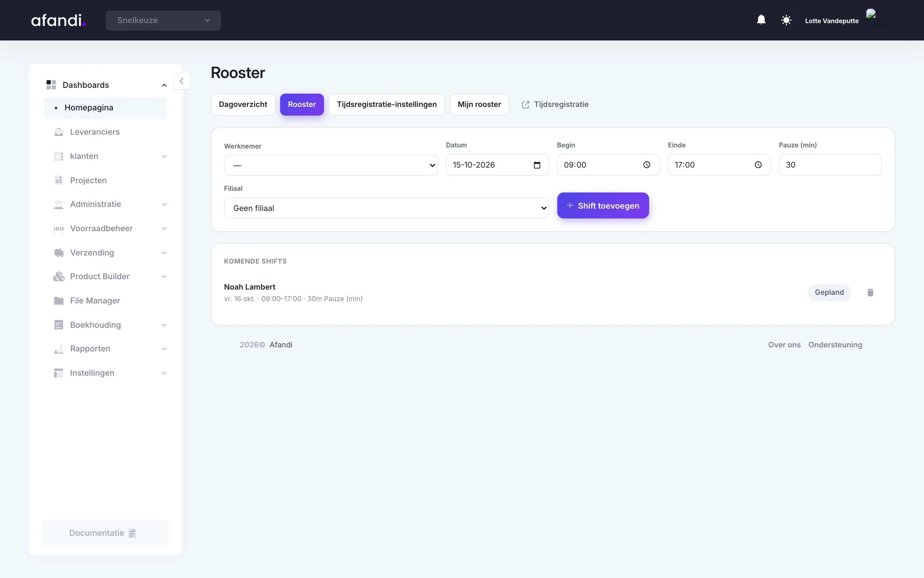Open the Snelkeuze dropdown

(x=163, y=20)
